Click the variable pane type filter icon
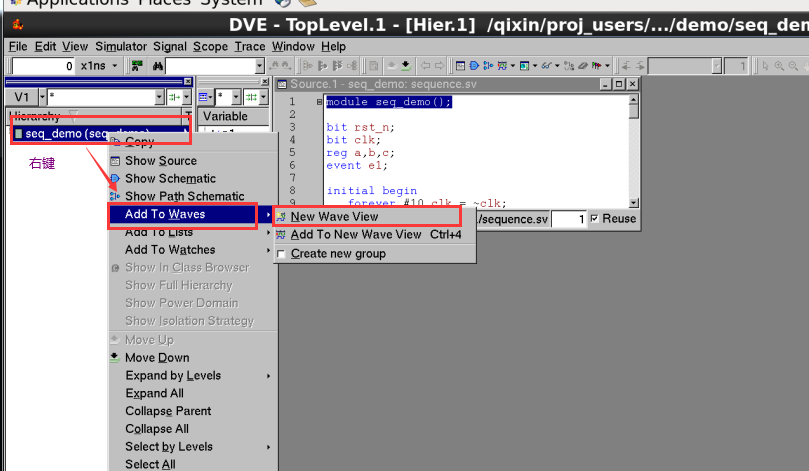Screen dimensions: 809x471 click(203, 97)
